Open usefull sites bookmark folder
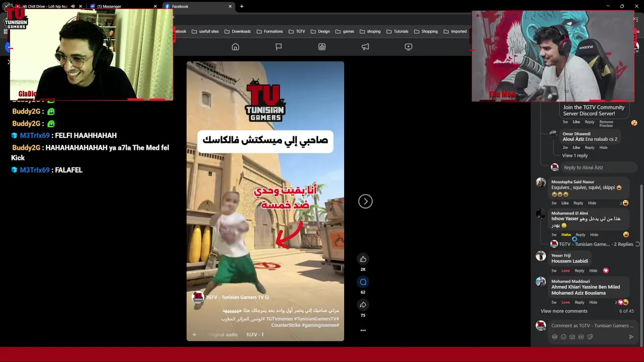Viewport: 644px width, 362px height. [205, 31]
